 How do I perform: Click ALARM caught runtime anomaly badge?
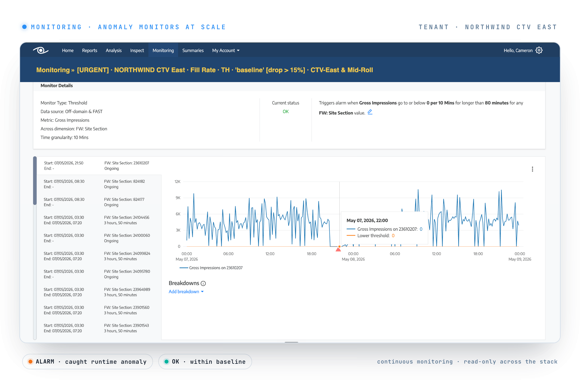coord(87,362)
